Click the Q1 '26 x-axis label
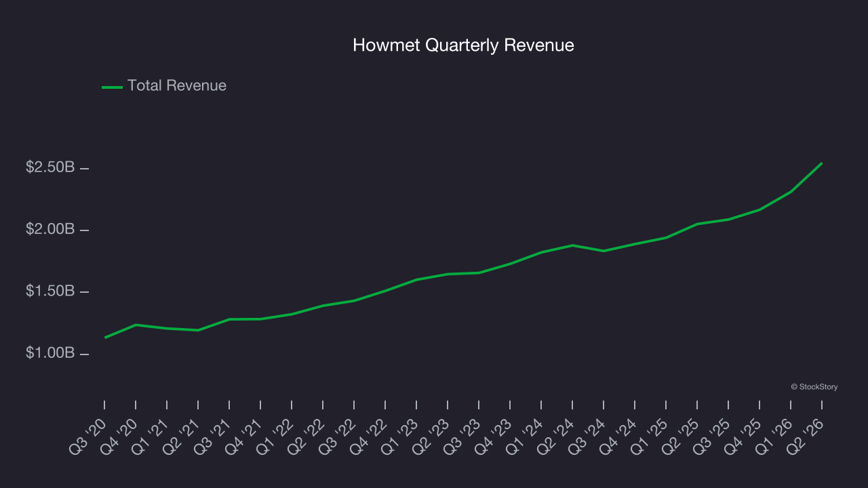Screen dimensions: 868x488 click(774, 436)
